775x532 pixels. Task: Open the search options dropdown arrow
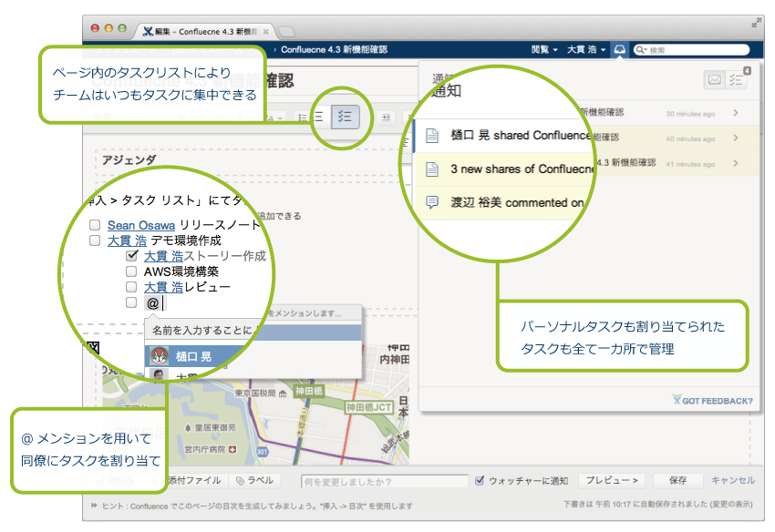click(x=642, y=50)
